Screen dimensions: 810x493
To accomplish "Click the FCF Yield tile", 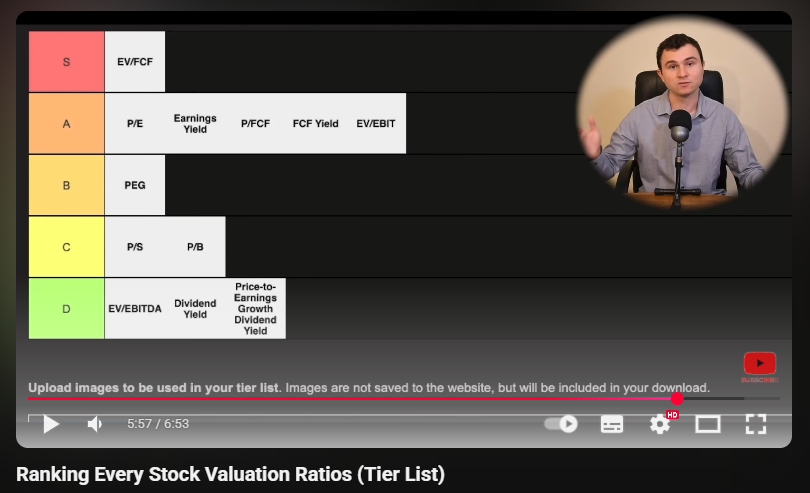I will [316, 124].
